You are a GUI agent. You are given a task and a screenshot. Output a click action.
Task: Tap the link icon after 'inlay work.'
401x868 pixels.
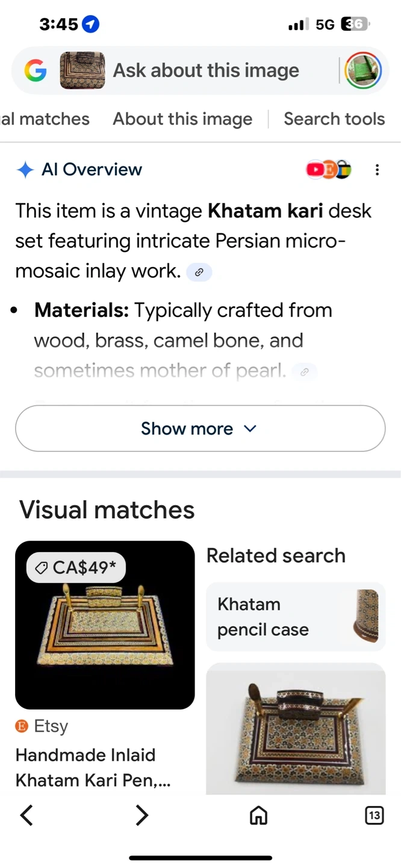click(x=199, y=272)
